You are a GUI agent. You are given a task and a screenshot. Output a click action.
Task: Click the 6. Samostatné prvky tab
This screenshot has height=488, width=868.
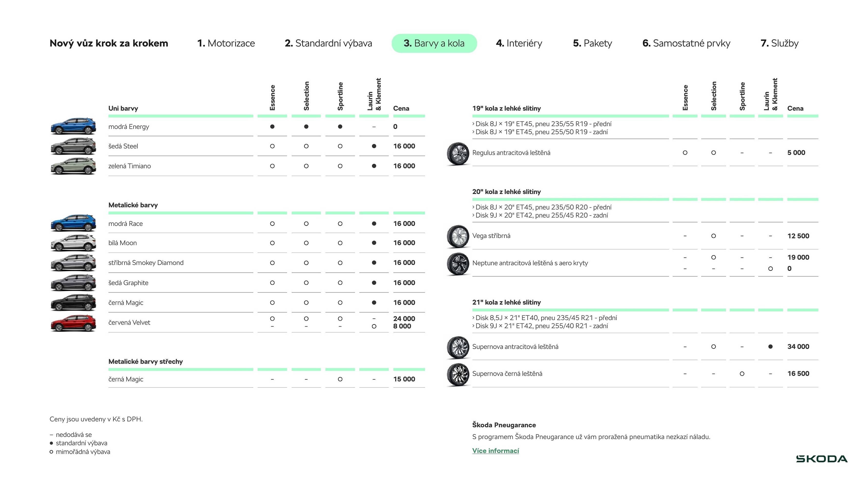pyautogui.click(x=686, y=43)
